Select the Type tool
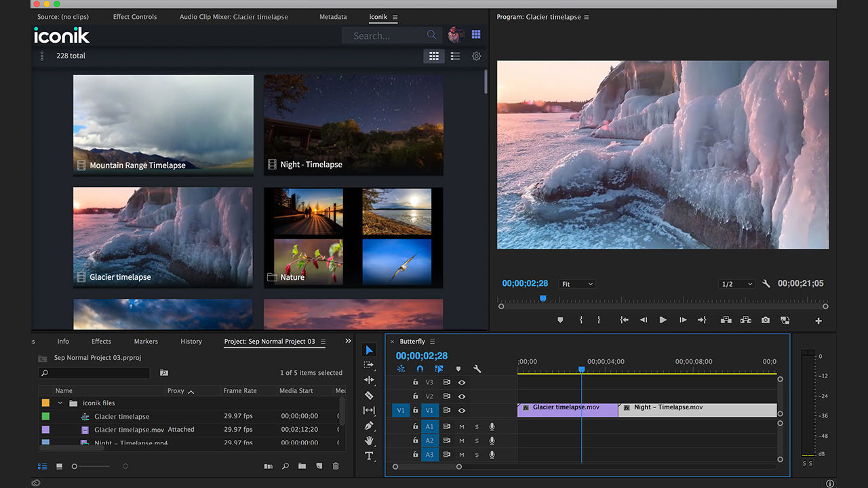This screenshot has height=488, width=868. tap(369, 456)
